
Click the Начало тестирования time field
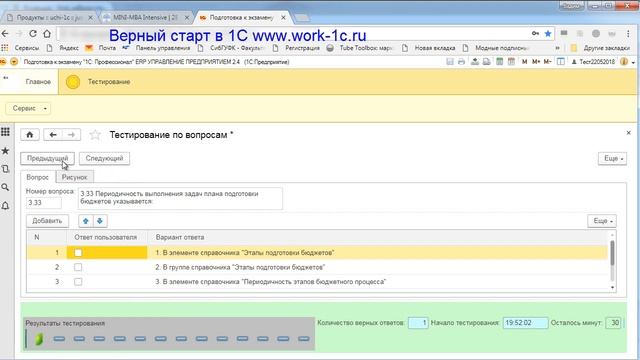pyautogui.click(x=525, y=323)
